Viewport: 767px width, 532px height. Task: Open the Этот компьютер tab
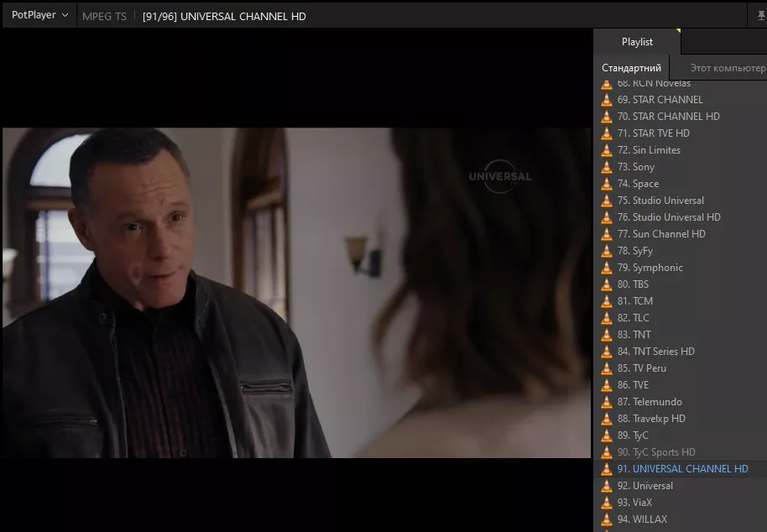728,67
